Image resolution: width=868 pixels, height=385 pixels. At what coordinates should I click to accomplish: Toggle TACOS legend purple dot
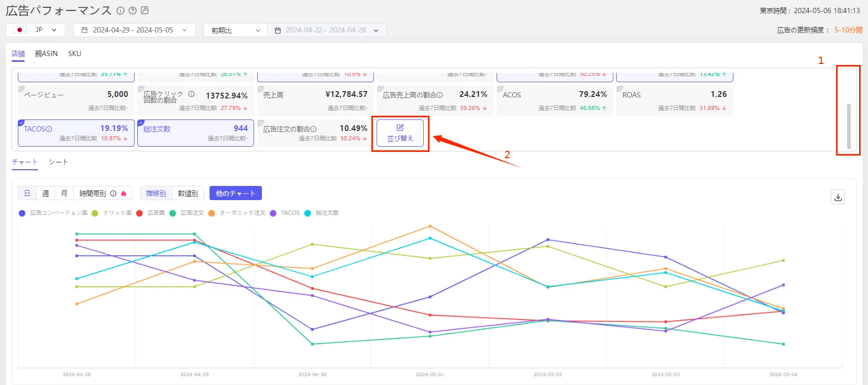(273, 213)
